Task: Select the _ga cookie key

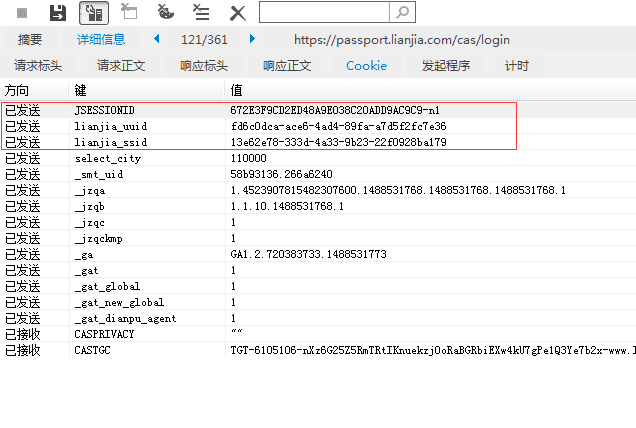Action: pos(84,255)
